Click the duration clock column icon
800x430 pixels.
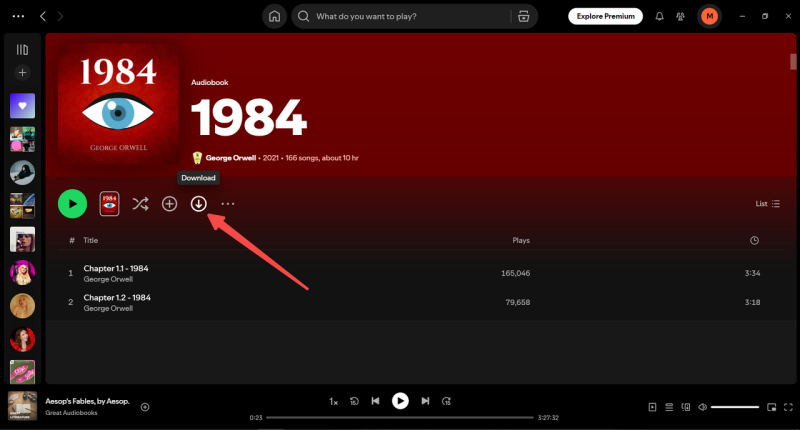[754, 240]
